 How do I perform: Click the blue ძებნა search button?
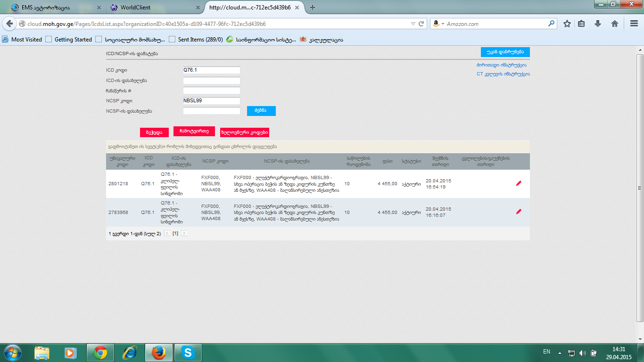(261, 111)
